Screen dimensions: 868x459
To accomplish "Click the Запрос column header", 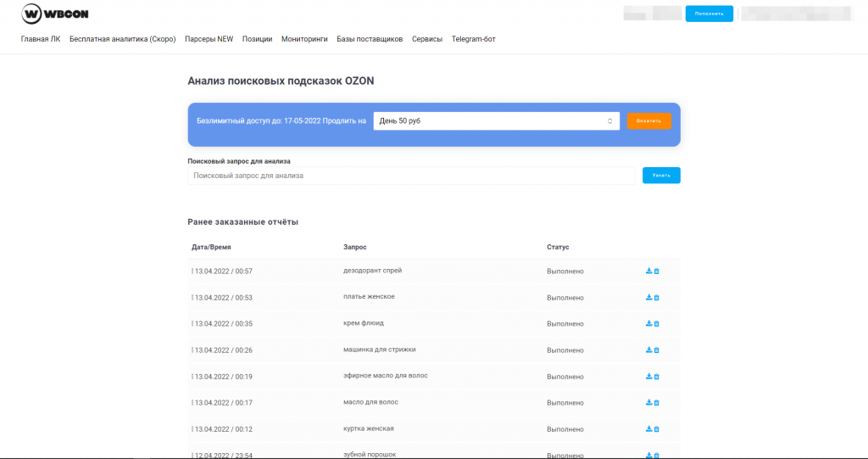I will [355, 247].
